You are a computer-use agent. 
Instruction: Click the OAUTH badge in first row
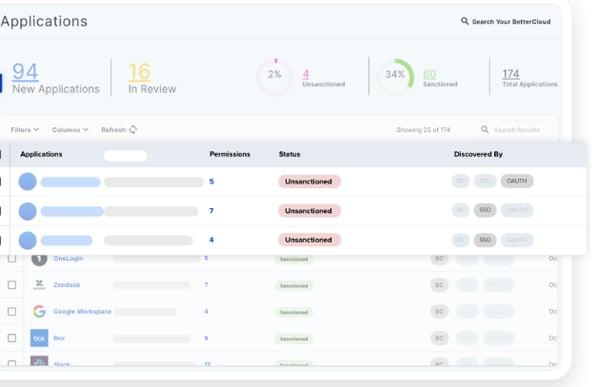[517, 181]
